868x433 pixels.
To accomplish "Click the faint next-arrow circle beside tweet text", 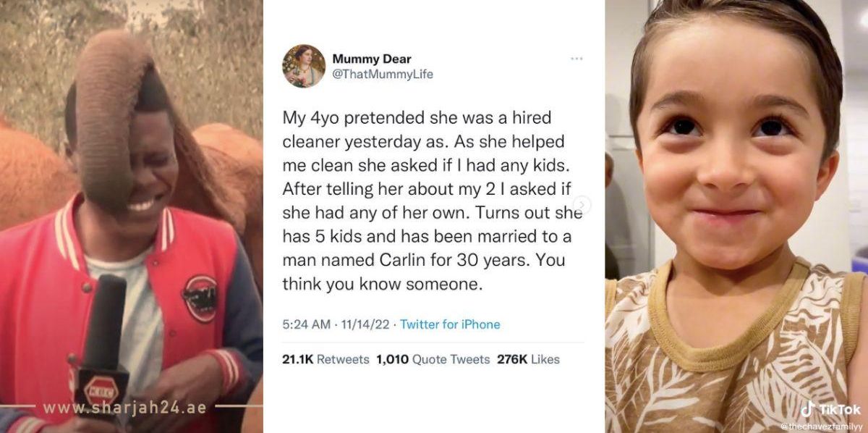I will (x=582, y=205).
